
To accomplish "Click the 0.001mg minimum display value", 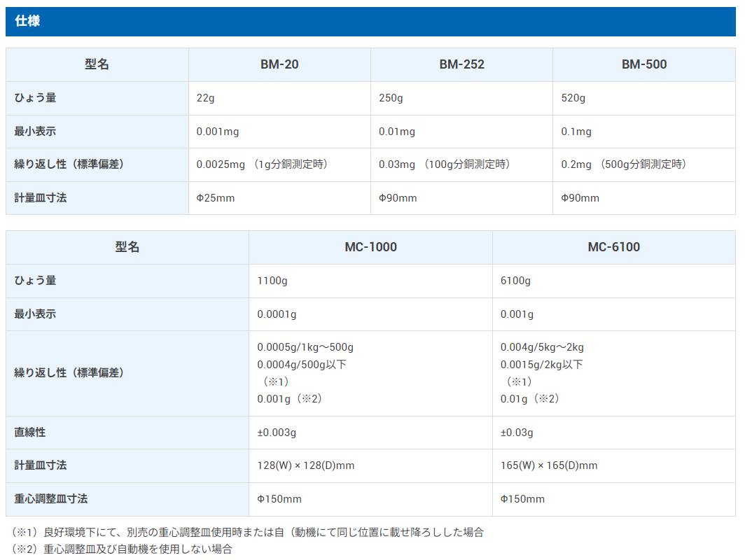I will coord(218,132).
